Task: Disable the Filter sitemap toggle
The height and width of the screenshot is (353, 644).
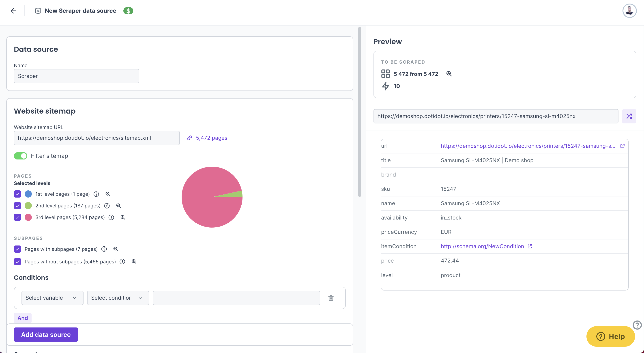Action: (x=21, y=156)
